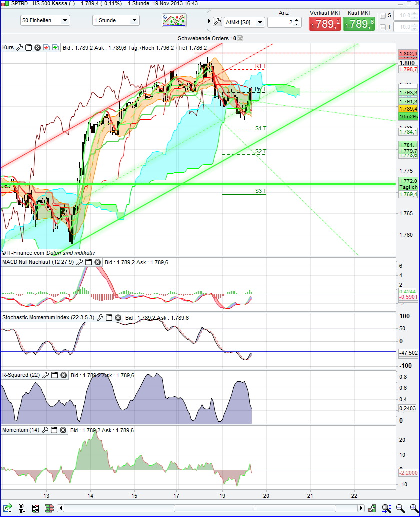Open the AtMkt [S0] order type dropdown
This screenshot has width=420, height=517.
click(243, 22)
